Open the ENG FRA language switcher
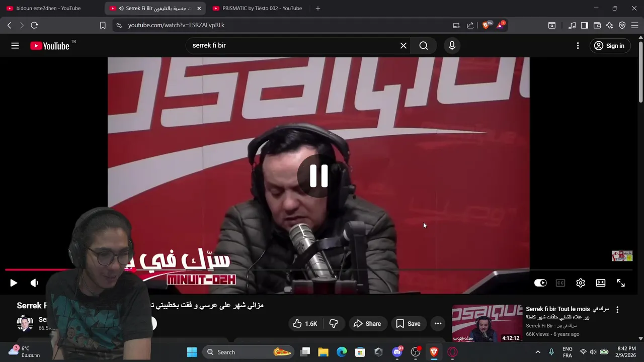 (568, 352)
